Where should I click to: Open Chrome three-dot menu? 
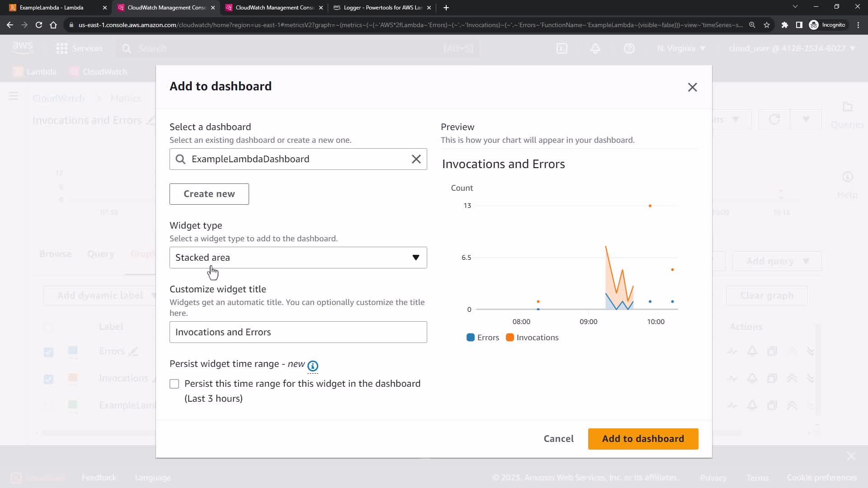tap(858, 25)
